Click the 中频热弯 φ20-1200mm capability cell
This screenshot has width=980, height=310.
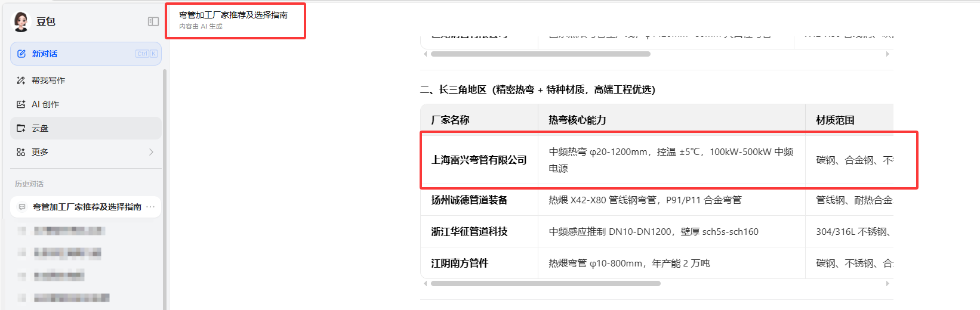(671, 160)
